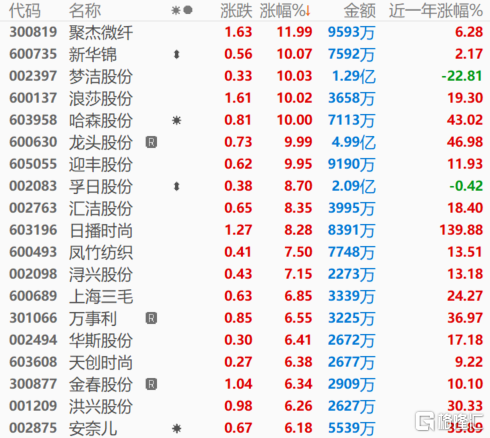Open stock code 002397 梦洁股份
490x438 pixels.
pos(245,76)
